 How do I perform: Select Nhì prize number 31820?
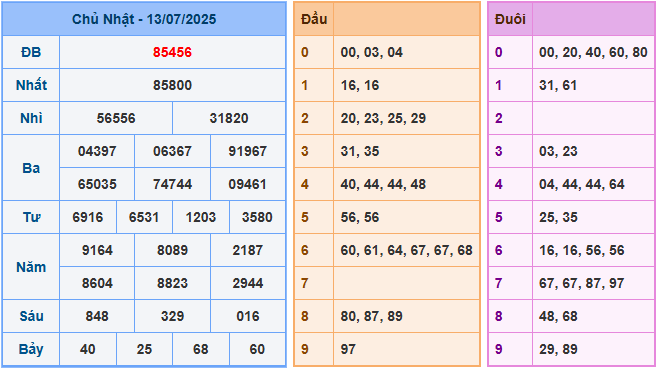[x=229, y=118]
